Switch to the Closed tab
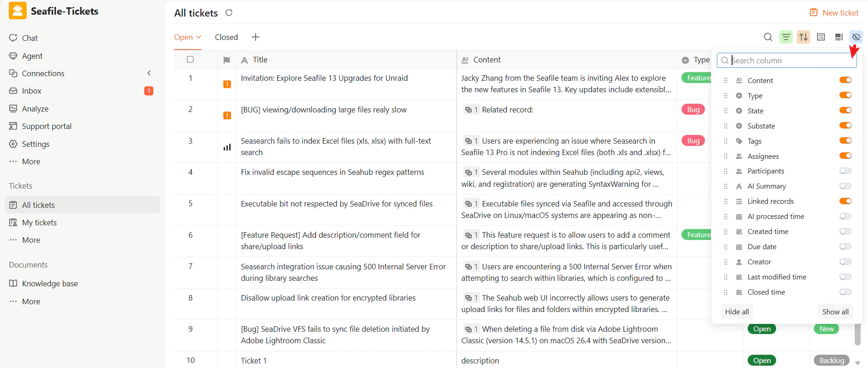868x368 pixels. click(x=226, y=37)
